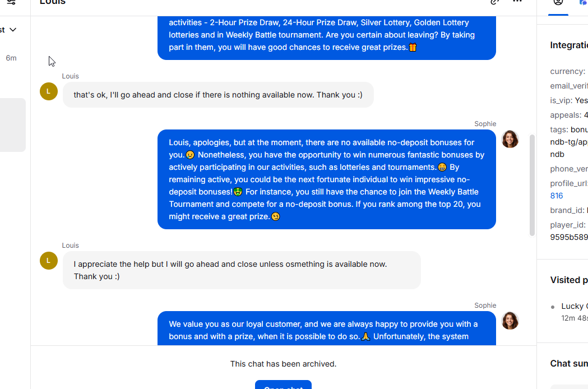Click the gift emoji in the top agent message
The width and height of the screenshot is (588, 389).
pyautogui.click(x=413, y=48)
